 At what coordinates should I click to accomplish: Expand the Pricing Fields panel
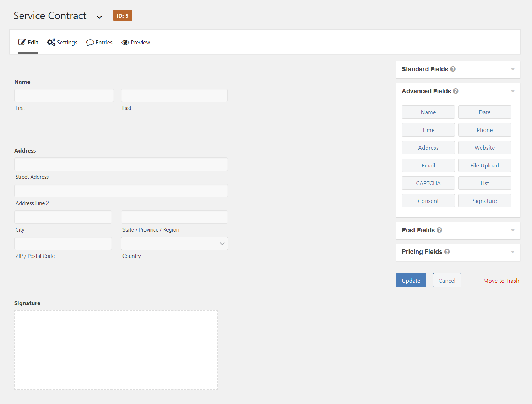512,252
